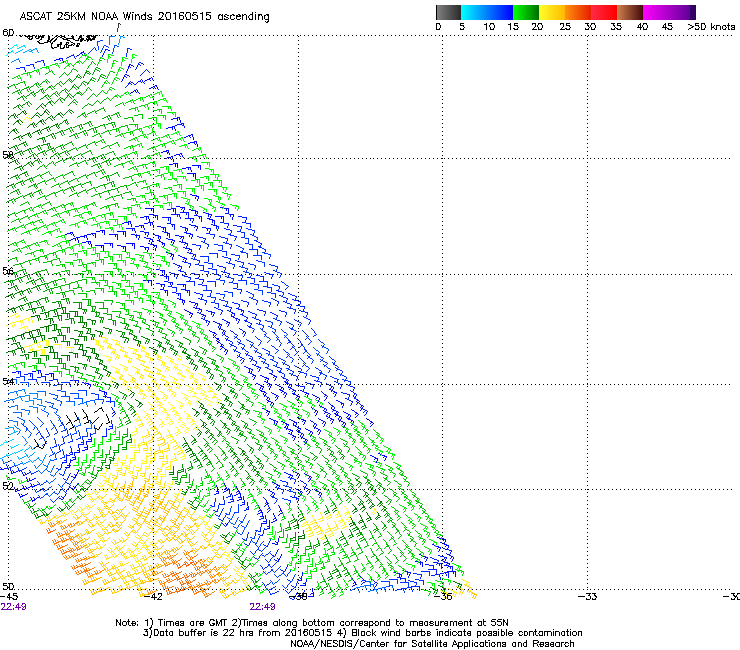This screenshot has height=650, width=740.
Task: Pick the gray 0-5 knot legend segment
Action: click(448, 12)
